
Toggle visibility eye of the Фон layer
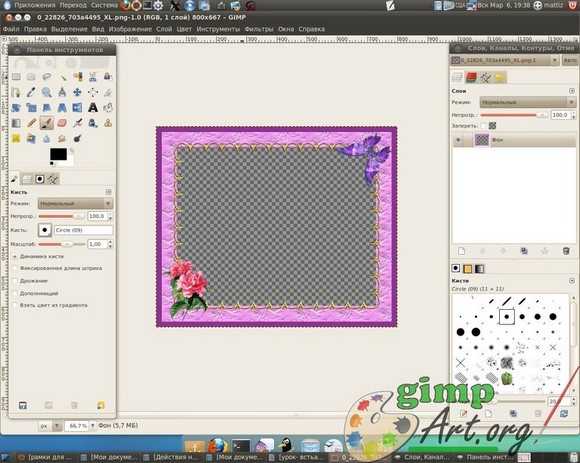click(458, 140)
